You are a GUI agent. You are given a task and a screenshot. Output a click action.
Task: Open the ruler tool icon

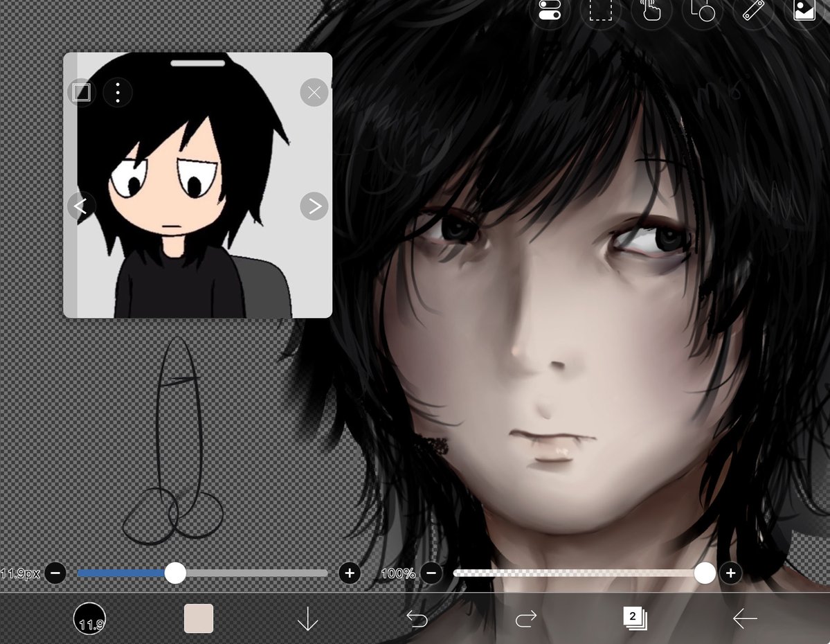[752, 10]
